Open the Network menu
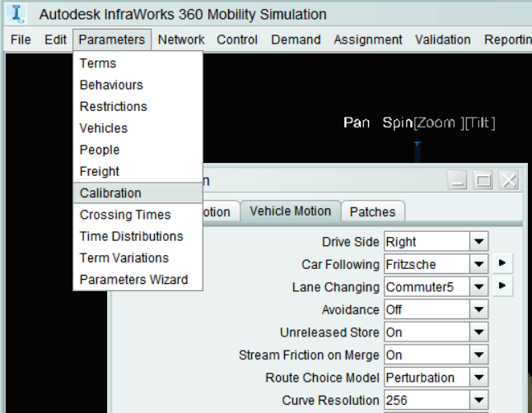532x413 pixels. [181, 39]
